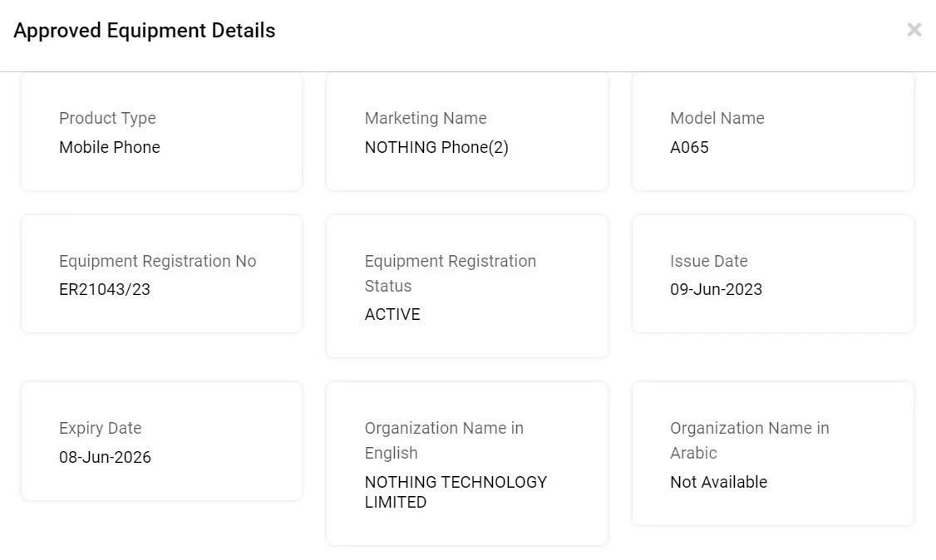Select the 08-Jun-2026 expiry date
The height and width of the screenshot is (560, 936).
[105, 457]
